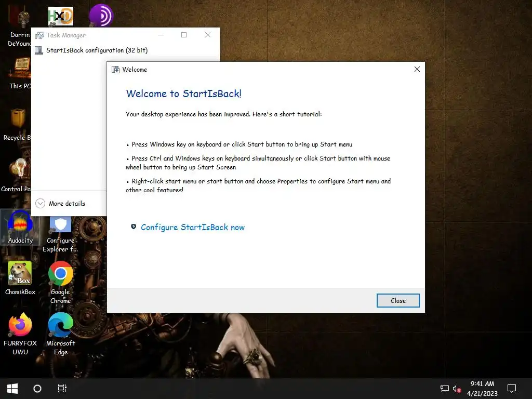Screen dimensions: 532x399
Task: Open FURRYFOX UWU Firefox shortcut
Action: point(20,334)
